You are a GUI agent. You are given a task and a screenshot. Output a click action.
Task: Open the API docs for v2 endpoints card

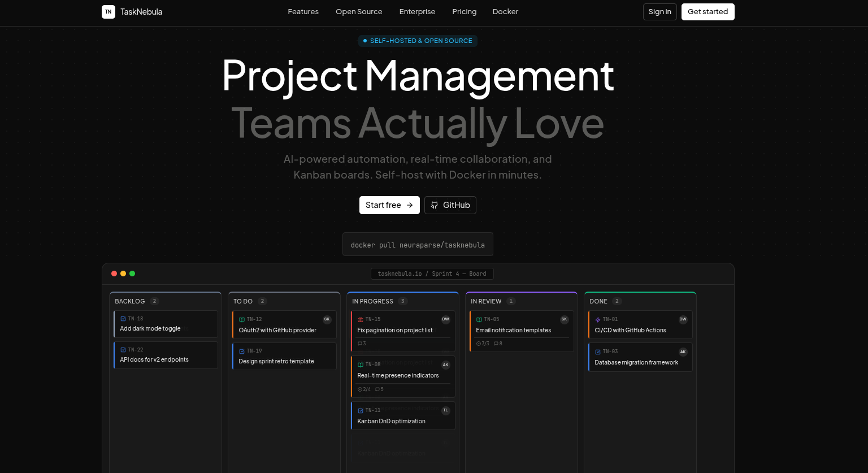pos(166,355)
